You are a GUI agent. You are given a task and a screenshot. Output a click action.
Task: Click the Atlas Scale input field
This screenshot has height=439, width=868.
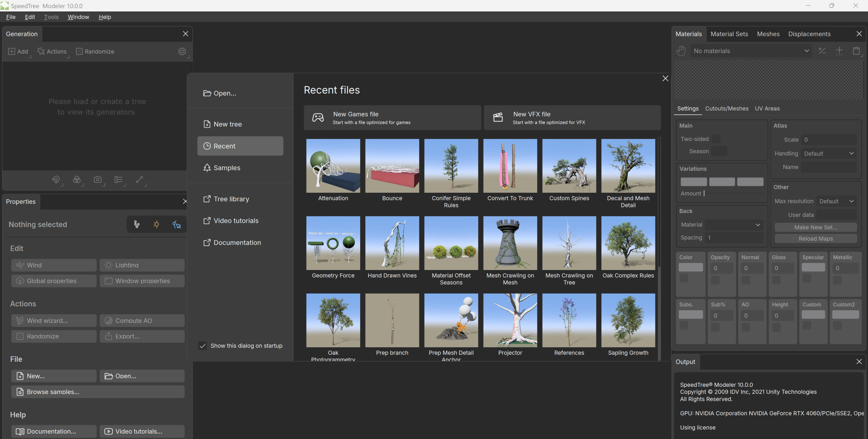[x=829, y=140]
